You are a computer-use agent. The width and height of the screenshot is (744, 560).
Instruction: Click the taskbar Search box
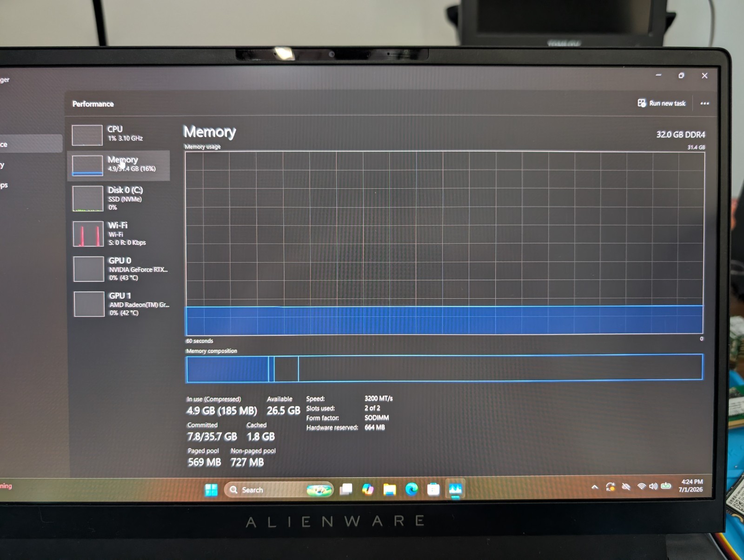pos(279,490)
